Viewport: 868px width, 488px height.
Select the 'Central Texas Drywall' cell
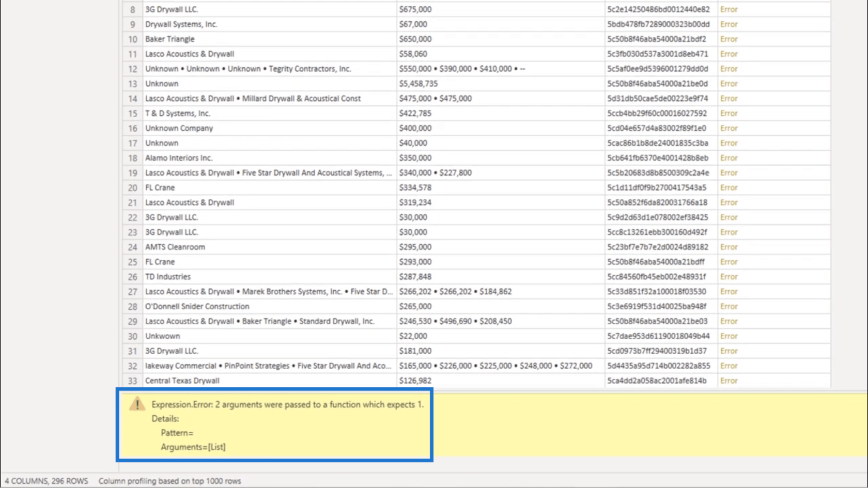270,381
